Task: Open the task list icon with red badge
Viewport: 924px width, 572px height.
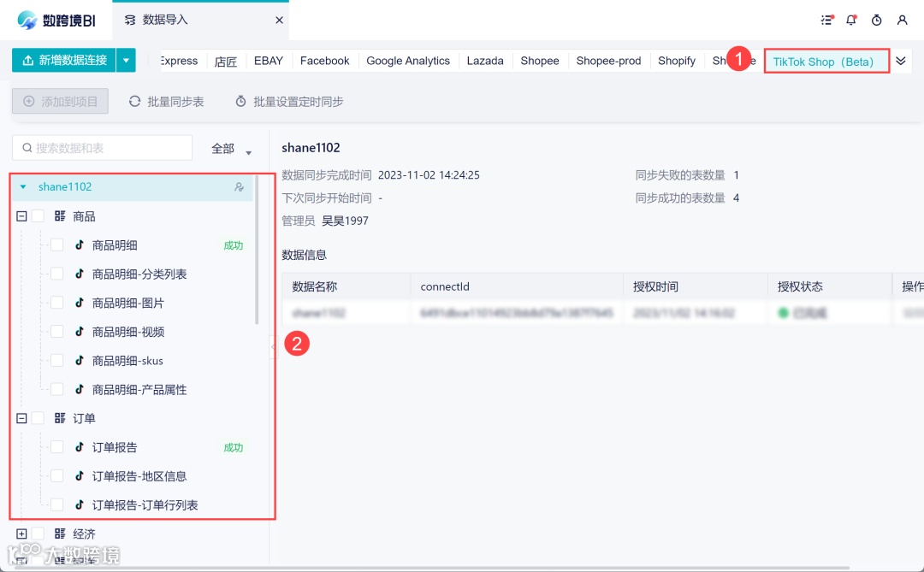Action: tap(826, 20)
